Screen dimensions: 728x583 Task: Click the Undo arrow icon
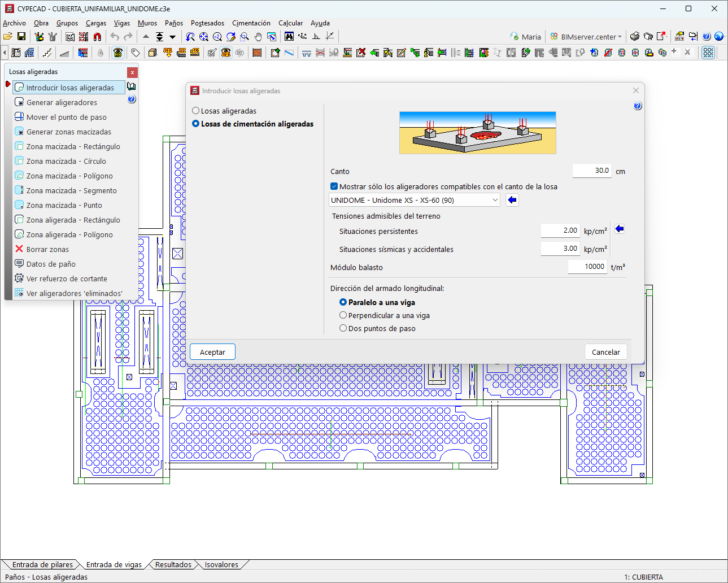pos(115,37)
